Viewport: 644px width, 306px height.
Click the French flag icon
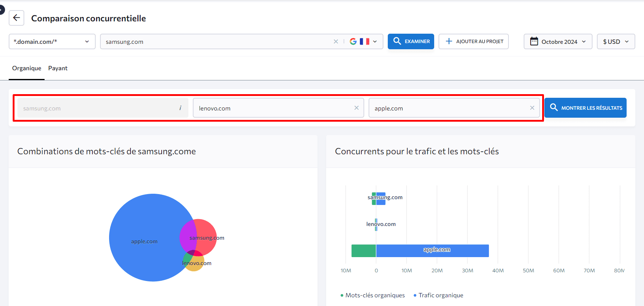(365, 42)
